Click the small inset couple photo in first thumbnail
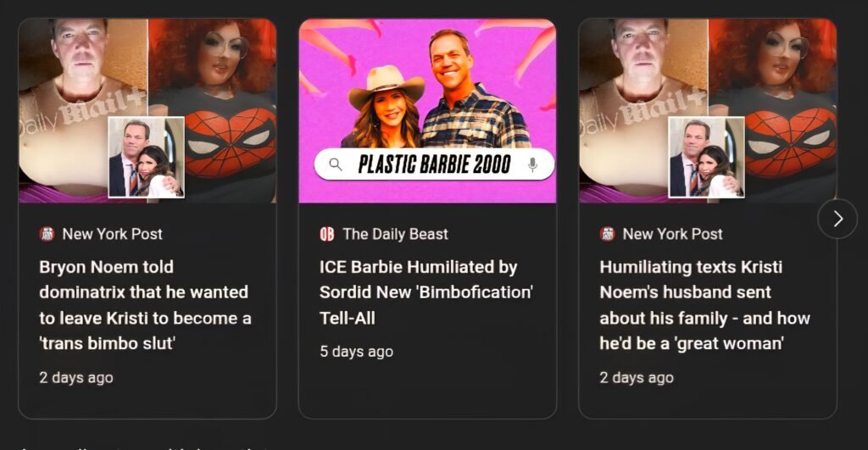This screenshot has height=450, width=868. pos(147,157)
